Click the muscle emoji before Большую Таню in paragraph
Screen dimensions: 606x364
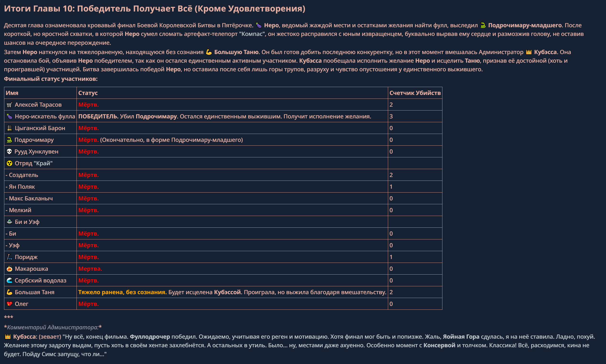pos(209,52)
